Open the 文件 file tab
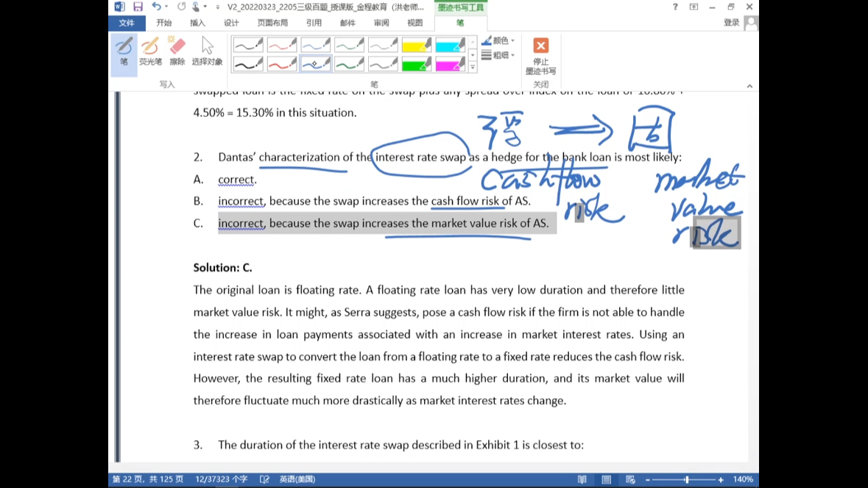The width and height of the screenshot is (868, 488). click(x=127, y=23)
